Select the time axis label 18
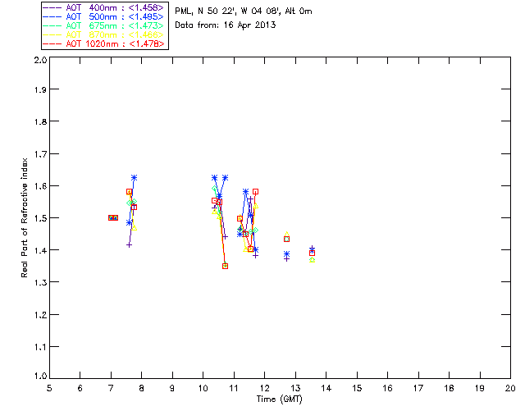This screenshot has width=525, height=420. pos(449,388)
